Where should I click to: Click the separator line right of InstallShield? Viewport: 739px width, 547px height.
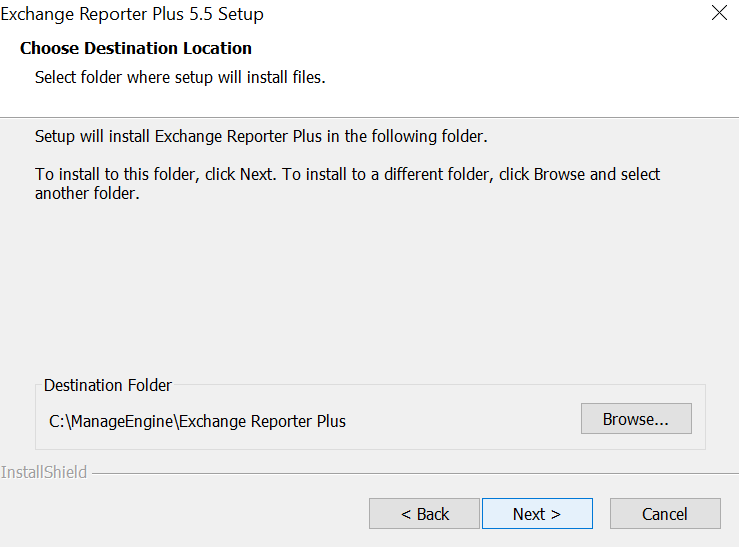pos(400,473)
